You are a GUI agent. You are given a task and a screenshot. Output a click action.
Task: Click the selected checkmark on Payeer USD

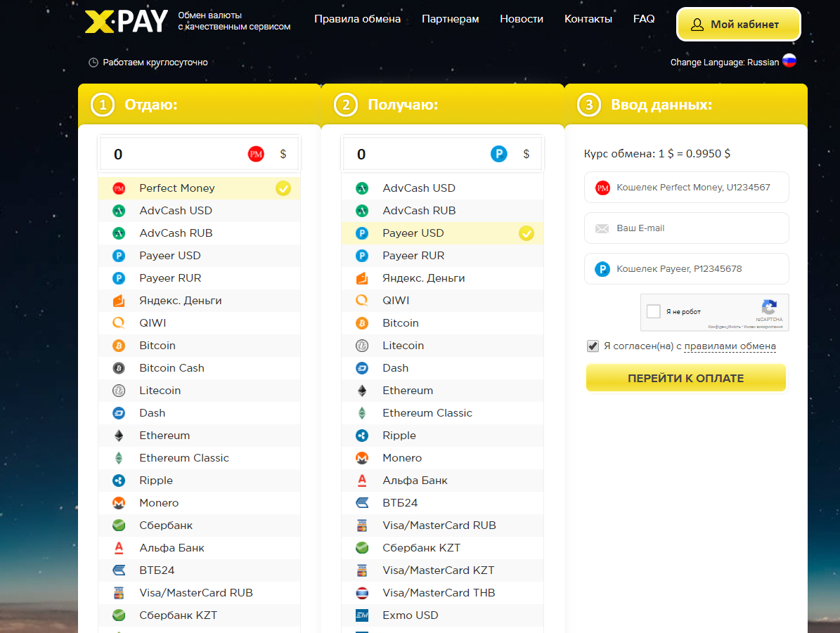pyautogui.click(x=526, y=233)
